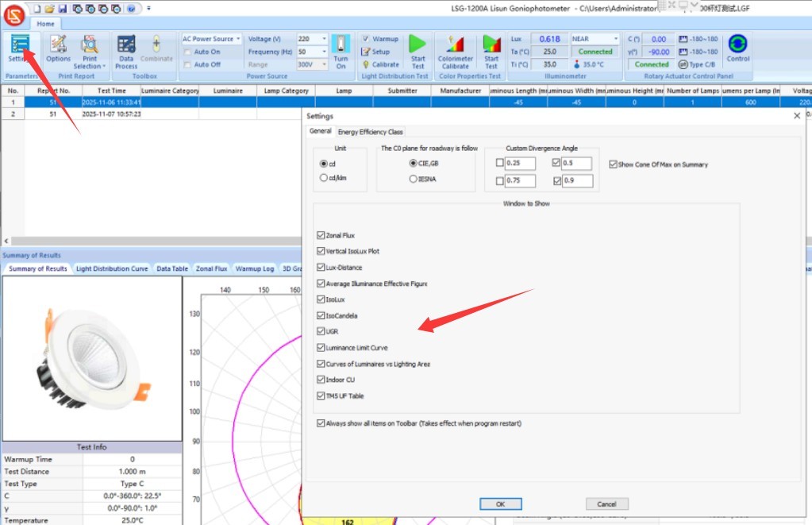The height and width of the screenshot is (525, 812).
Task: Open the Options print report tool
Action: pyautogui.click(x=58, y=48)
